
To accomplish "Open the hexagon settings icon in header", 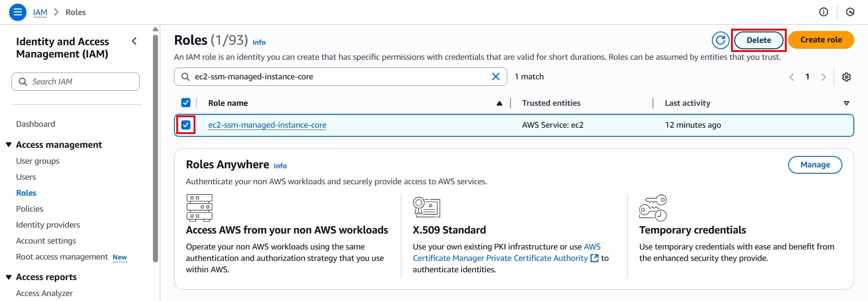I will point(850,12).
